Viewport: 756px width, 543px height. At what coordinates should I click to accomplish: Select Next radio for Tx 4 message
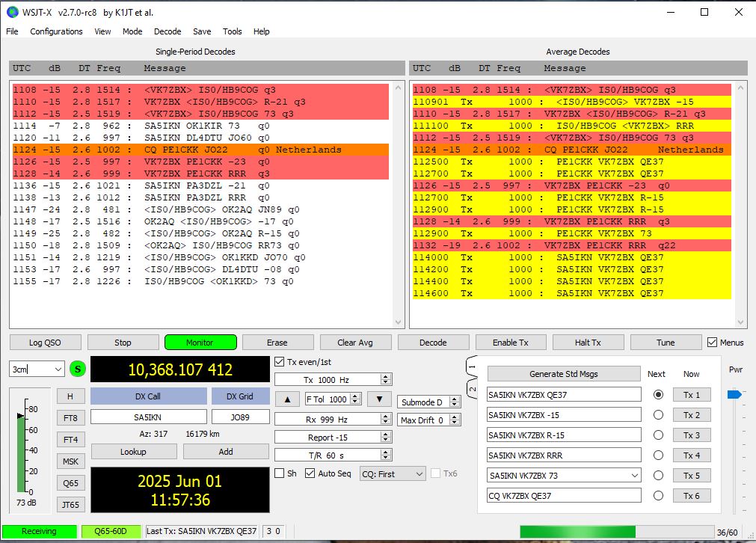(658, 455)
